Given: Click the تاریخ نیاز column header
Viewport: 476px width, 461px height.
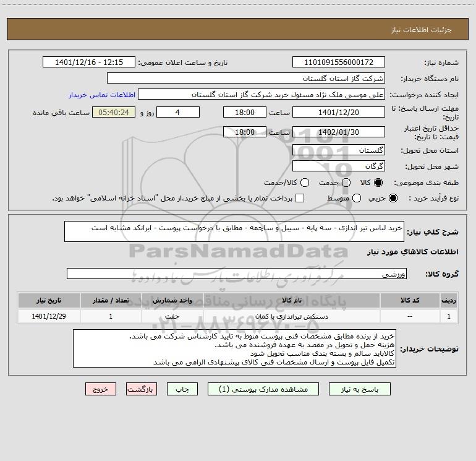Looking at the screenshot, I should [49, 300].
